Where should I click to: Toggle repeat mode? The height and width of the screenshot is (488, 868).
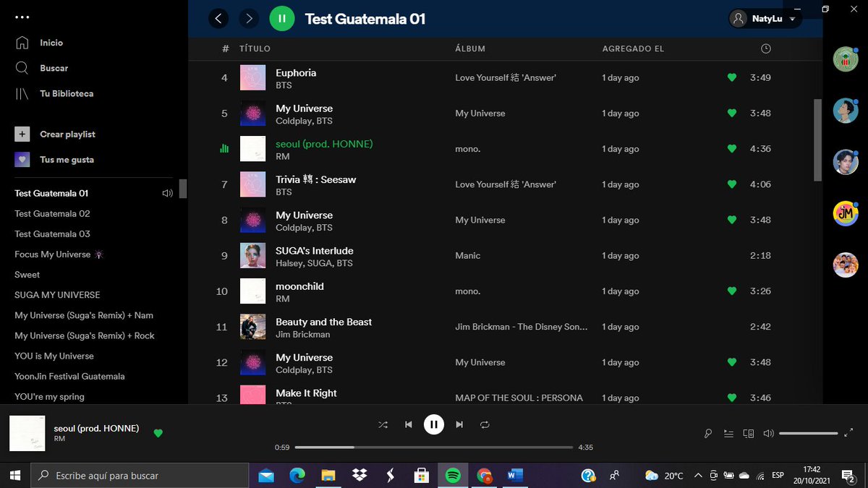[x=485, y=424]
